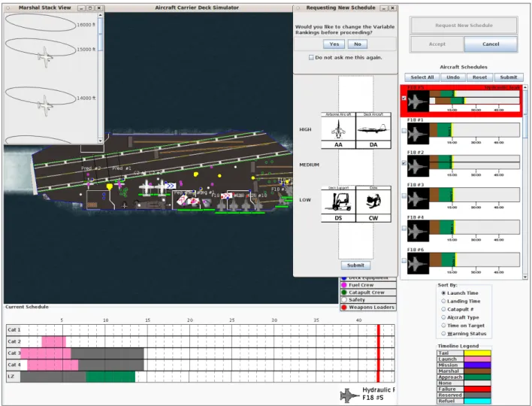Check the F18 #1 schedule checkbox
Screen dimensions: 532x406
(x=404, y=131)
